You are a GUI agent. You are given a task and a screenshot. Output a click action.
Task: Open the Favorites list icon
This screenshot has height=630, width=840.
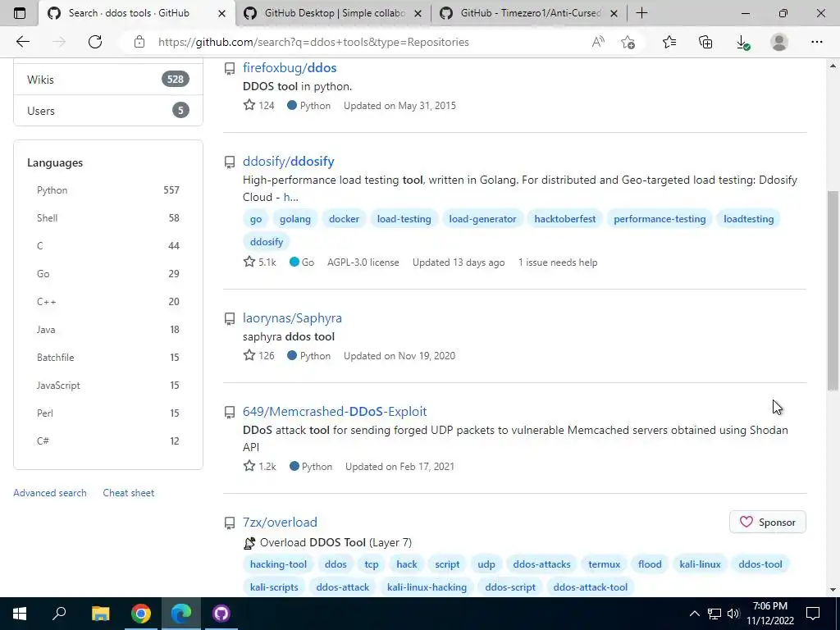pos(669,42)
